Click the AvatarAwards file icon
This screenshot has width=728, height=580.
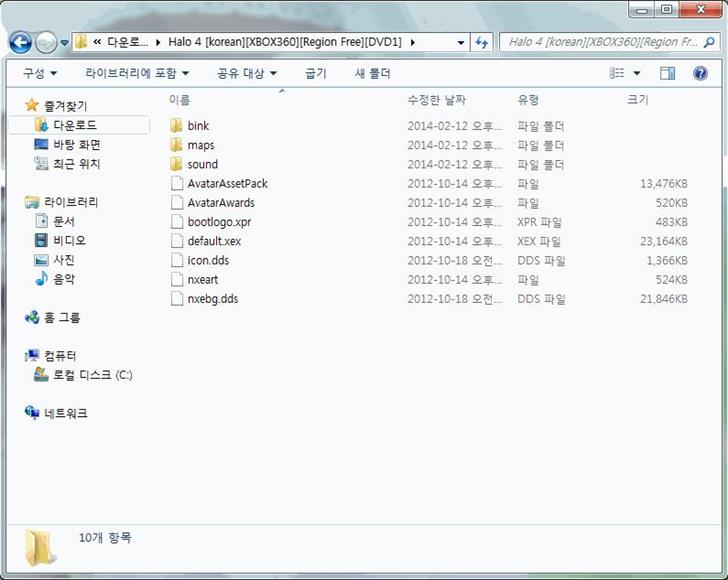[177, 202]
